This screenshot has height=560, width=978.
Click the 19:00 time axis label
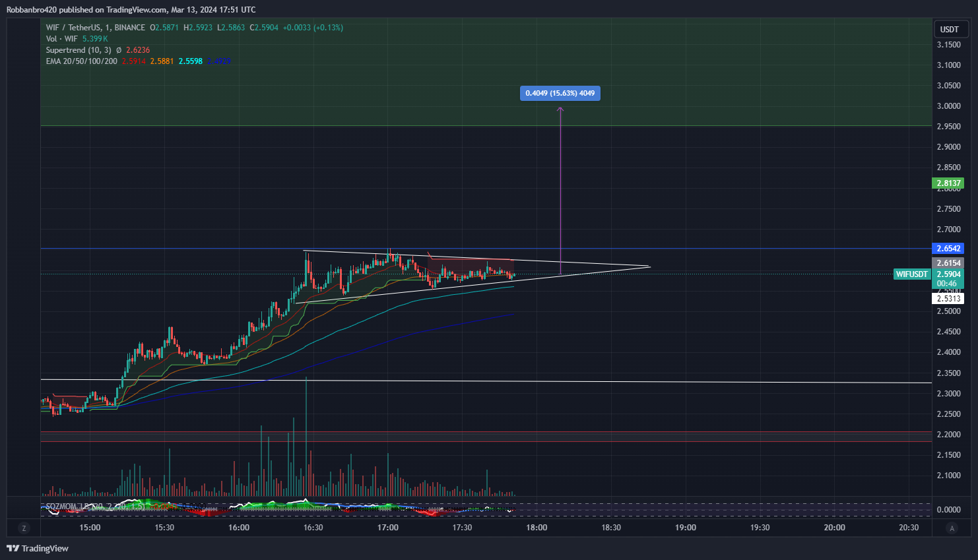point(686,528)
